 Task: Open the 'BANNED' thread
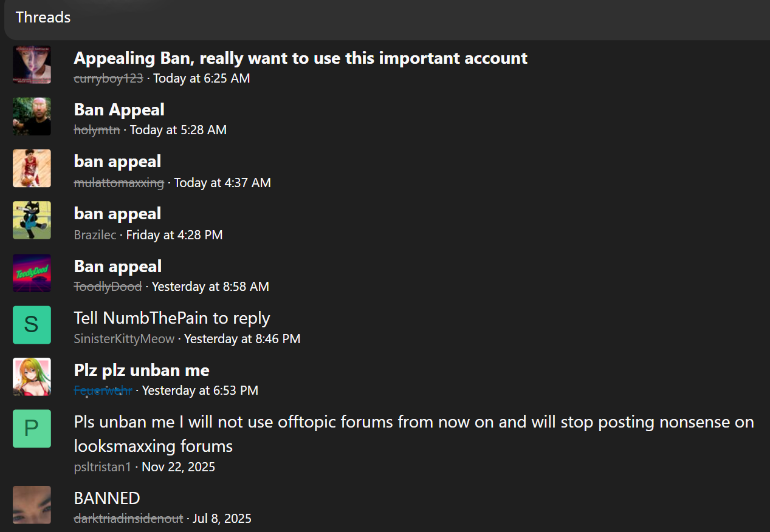point(107,499)
